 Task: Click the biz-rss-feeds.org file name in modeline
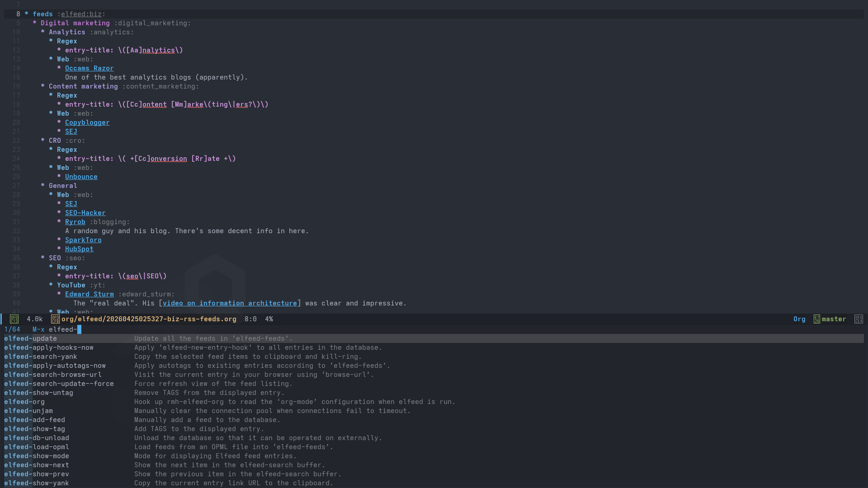click(149, 319)
